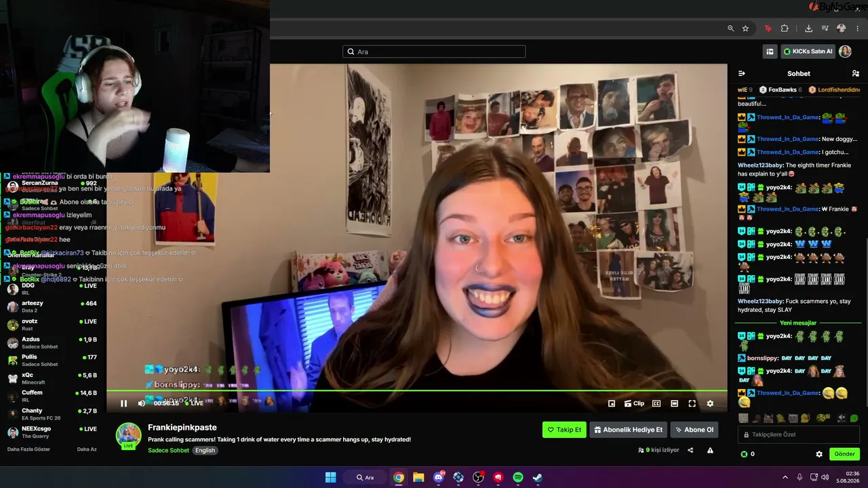Open Steam from the taskbar
The height and width of the screenshot is (488, 868).
pyautogui.click(x=538, y=477)
